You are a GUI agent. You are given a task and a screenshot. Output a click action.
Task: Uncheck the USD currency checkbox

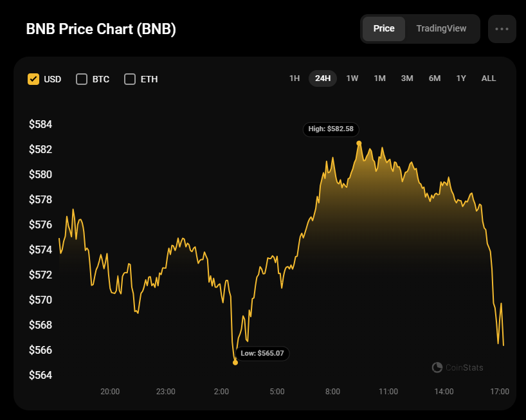(x=33, y=79)
